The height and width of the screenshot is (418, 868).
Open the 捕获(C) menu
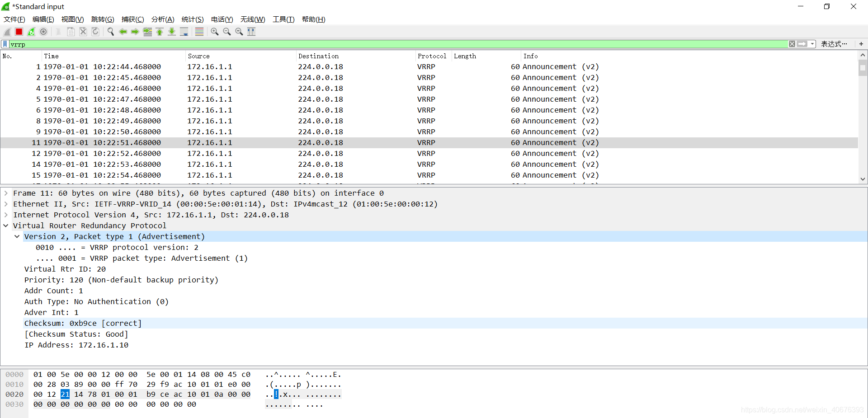(133, 19)
